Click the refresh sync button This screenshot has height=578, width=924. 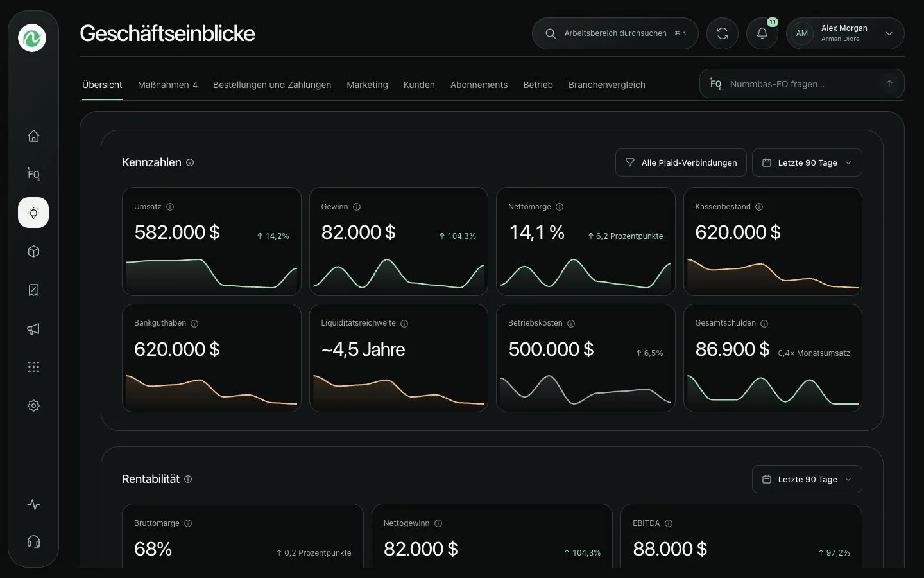tap(723, 33)
